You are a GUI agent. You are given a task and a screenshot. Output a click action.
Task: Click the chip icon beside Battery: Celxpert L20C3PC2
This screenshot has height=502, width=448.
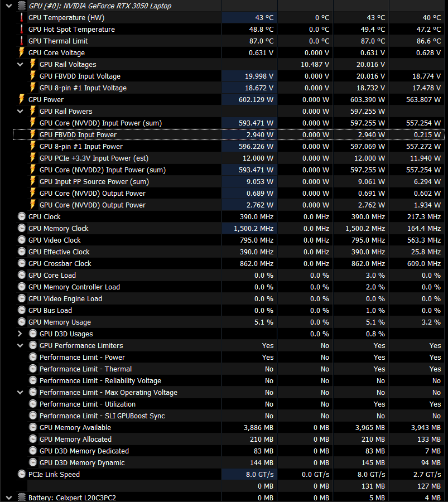21,498
